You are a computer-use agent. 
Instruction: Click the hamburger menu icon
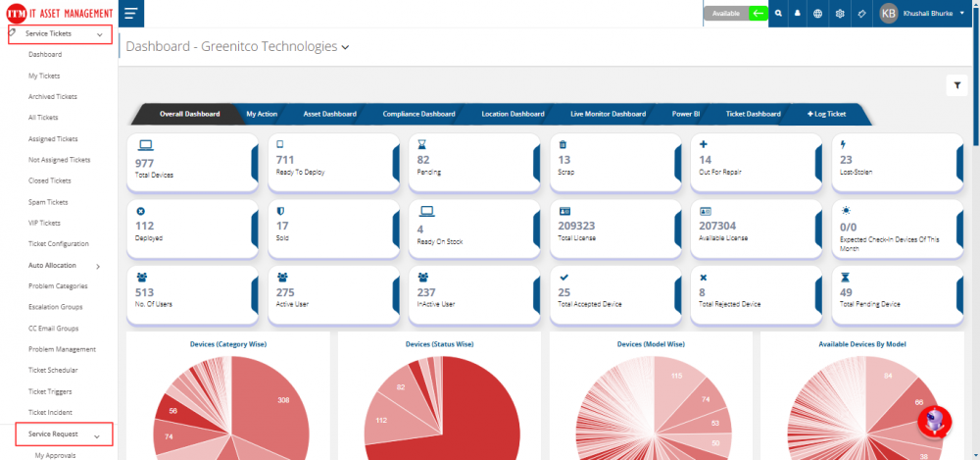(130, 13)
